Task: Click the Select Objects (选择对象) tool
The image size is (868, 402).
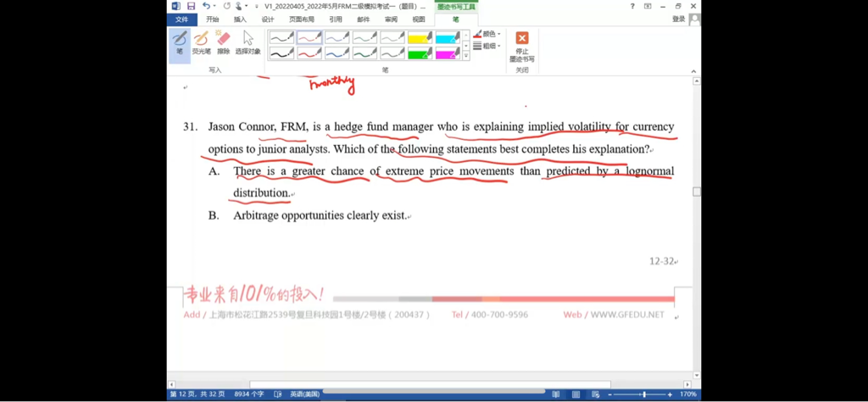Action: [248, 42]
